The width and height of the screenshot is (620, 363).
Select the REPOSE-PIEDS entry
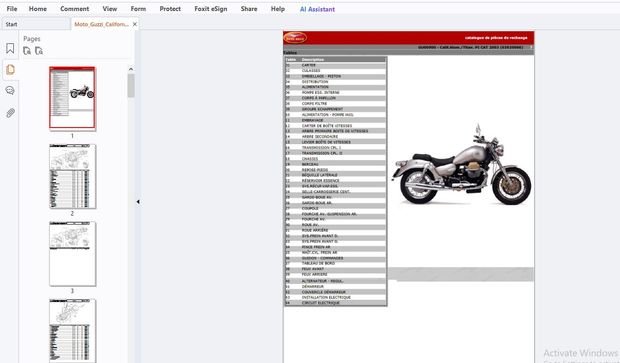[335, 169]
